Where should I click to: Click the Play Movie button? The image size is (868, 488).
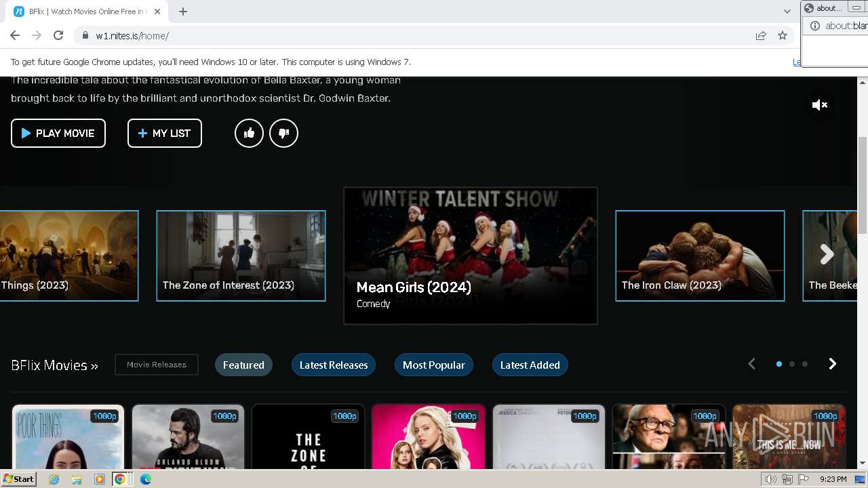[58, 133]
